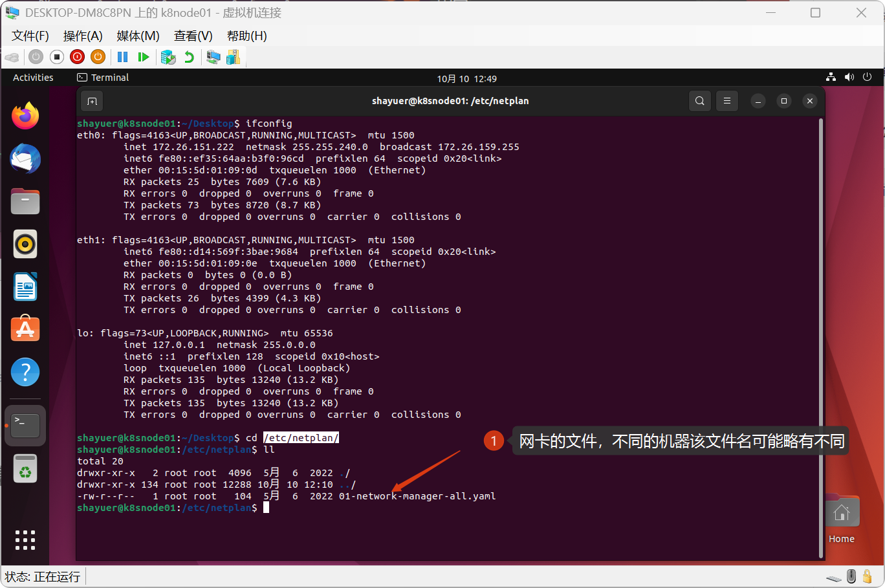Click the green Reset/Resume play icon
This screenshot has width=885, height=588.
point(144,57)
